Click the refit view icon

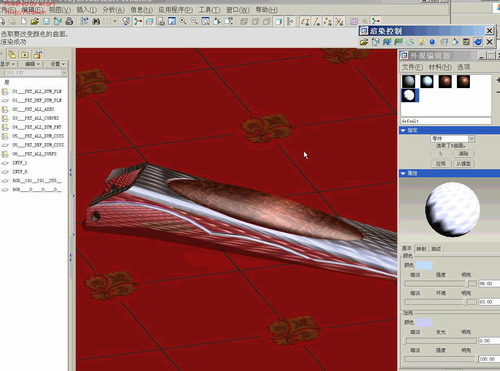click(206, 22)
